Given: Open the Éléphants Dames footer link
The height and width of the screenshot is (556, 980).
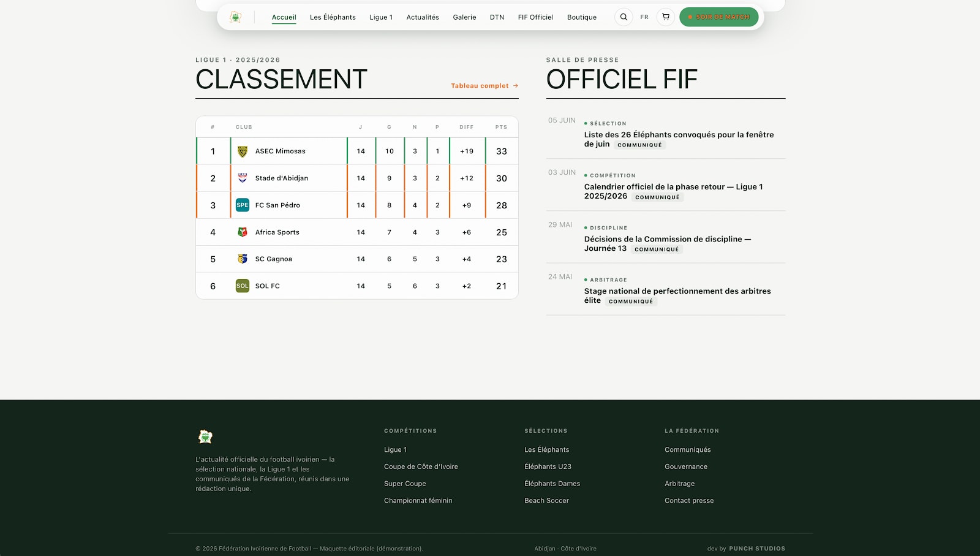Looking at the screenshot, I should (552, 484).
